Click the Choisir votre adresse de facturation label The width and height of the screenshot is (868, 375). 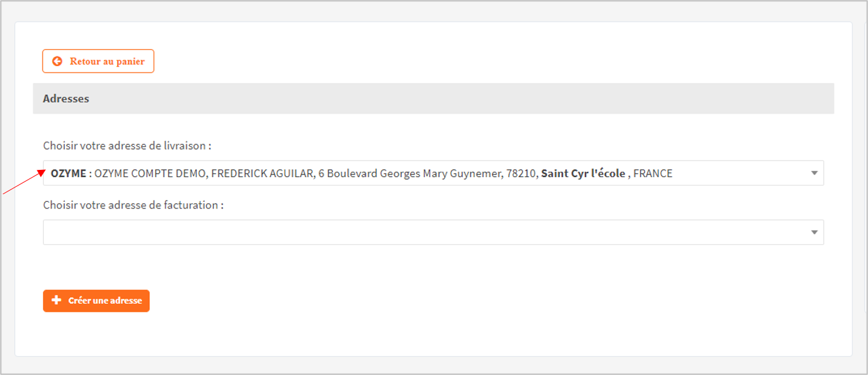pos(133,205)
